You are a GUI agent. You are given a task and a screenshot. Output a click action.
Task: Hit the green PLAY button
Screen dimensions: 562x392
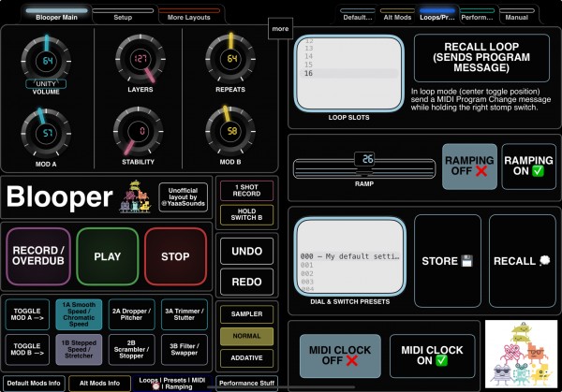(107, 256)
